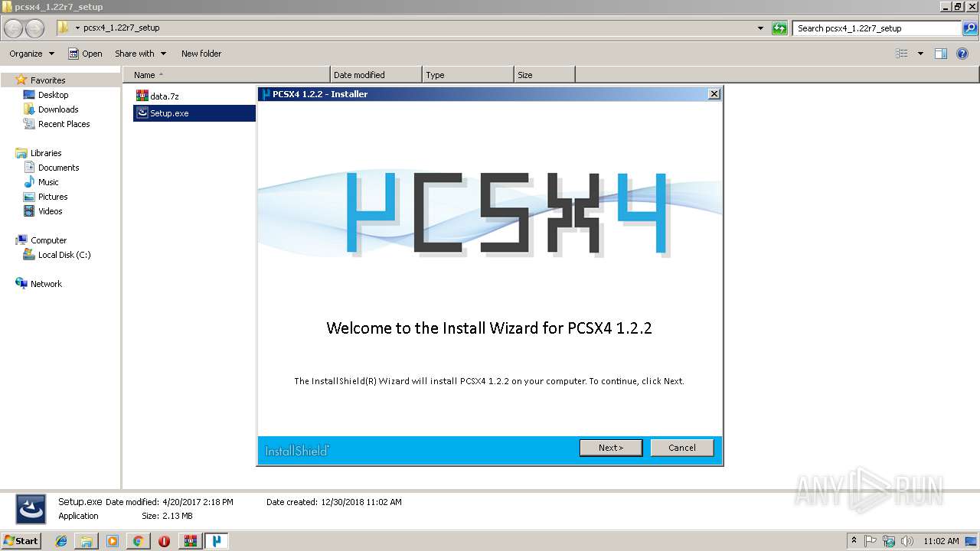
Task: Change the view layout icon
Action: pos(902,54)
